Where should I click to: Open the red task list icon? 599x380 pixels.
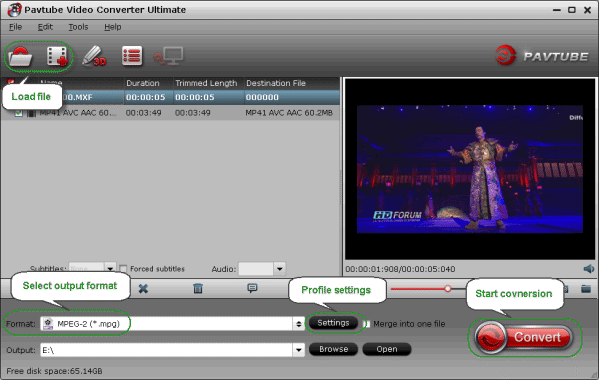coord(132,56)
